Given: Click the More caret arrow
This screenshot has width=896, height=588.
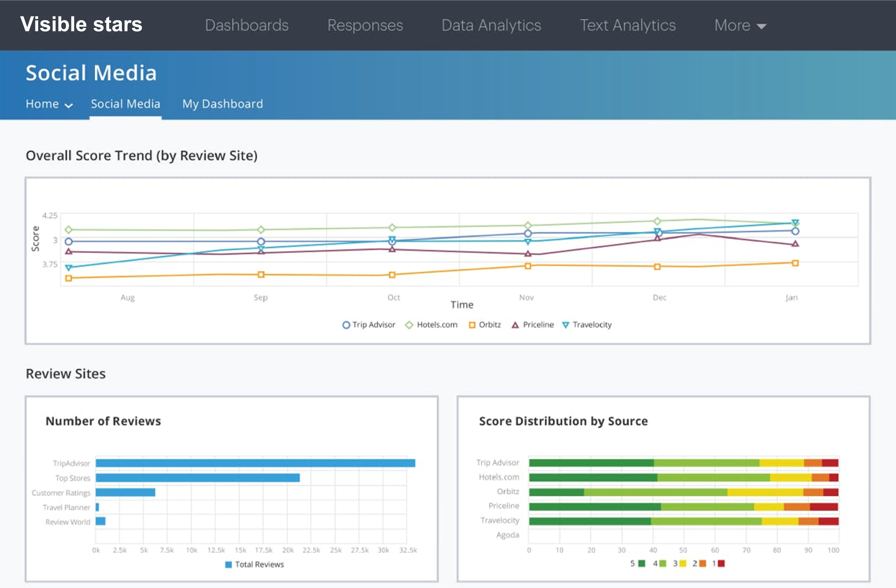Looking at the screenshot, I should (x=761, y=26).
